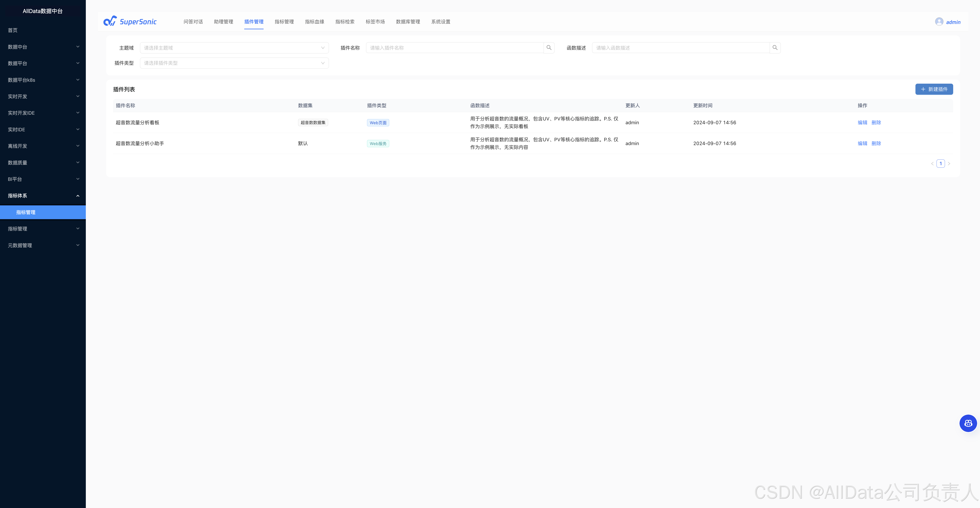Go to previous page arrow

932,163
